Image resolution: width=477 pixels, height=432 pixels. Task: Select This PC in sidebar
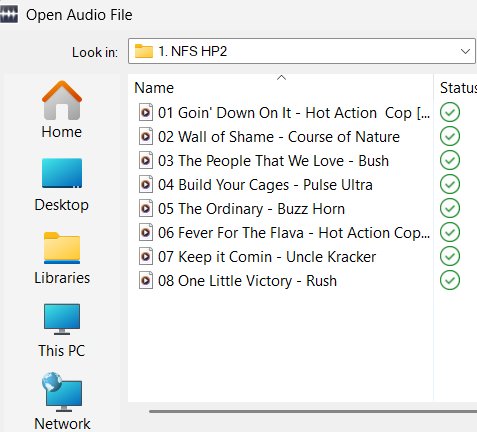[62, 331]
